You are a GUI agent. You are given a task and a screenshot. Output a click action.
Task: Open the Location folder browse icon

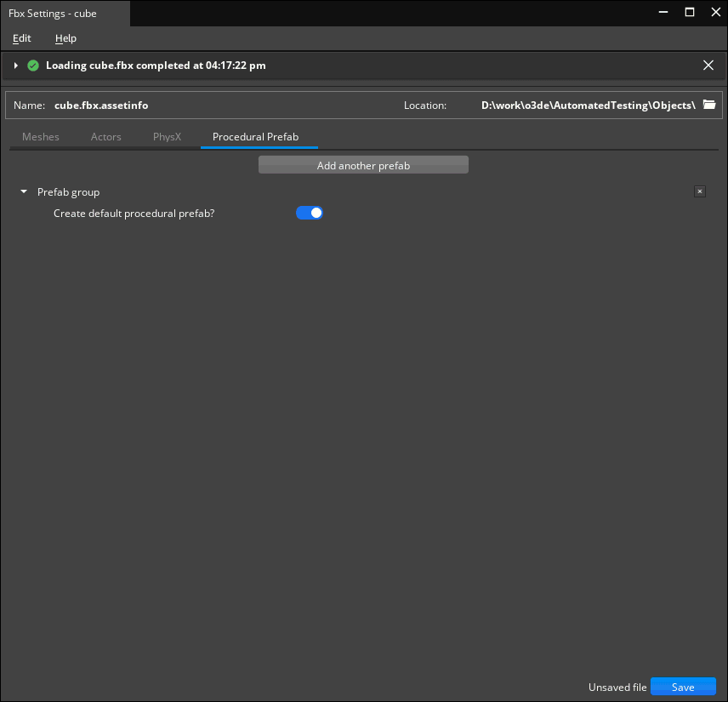click(x=709, y=105)
